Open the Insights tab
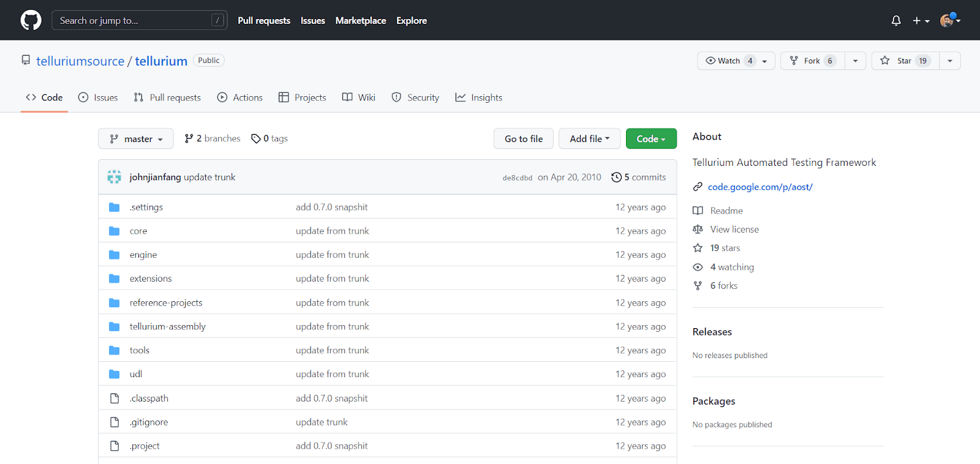This screenshot has height=464, width=980. click(x=479, y=97)
